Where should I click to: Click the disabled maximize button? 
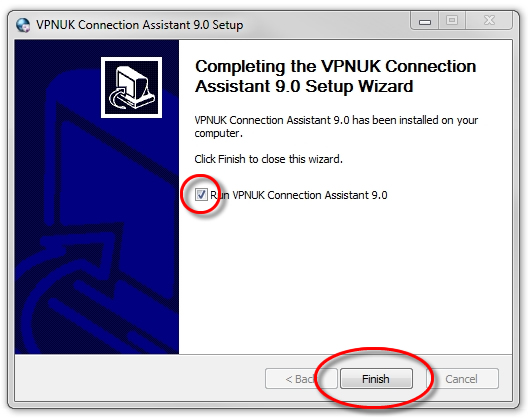452,21
